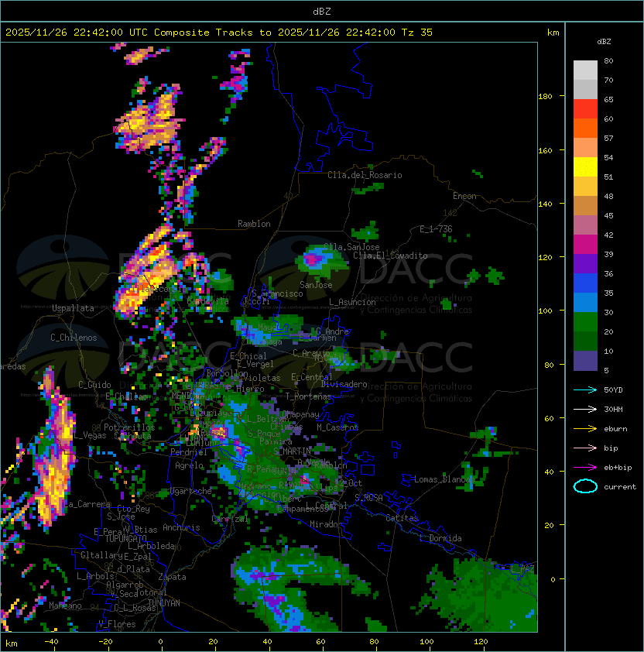Click the 120 km horizontal axis tick label
The height and width of the screenshot is (652, 644).
(x=481, y=642)
